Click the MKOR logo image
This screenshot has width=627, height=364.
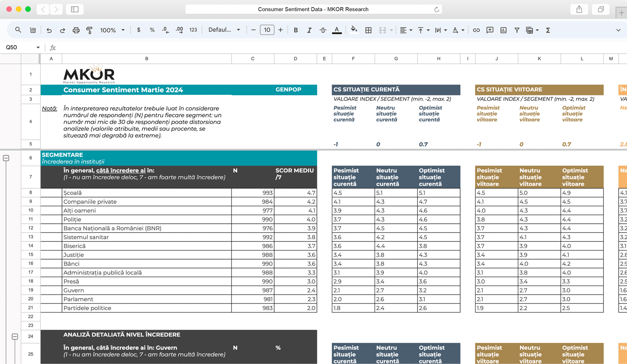click(89, 74)
